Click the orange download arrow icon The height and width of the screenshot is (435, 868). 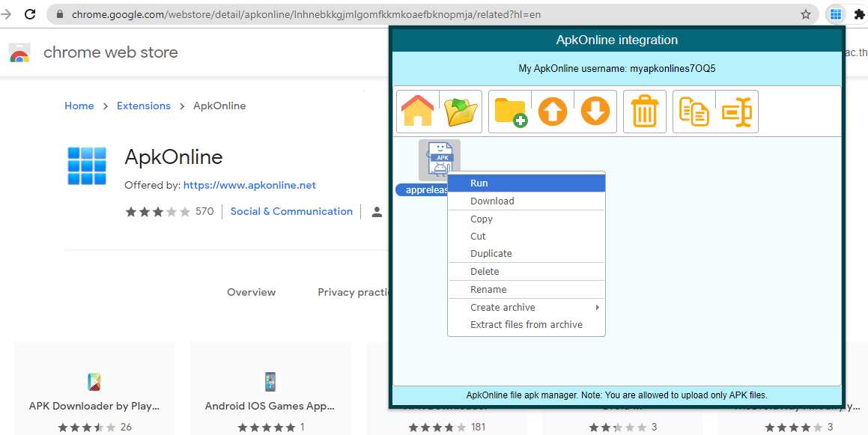[595, 112]
